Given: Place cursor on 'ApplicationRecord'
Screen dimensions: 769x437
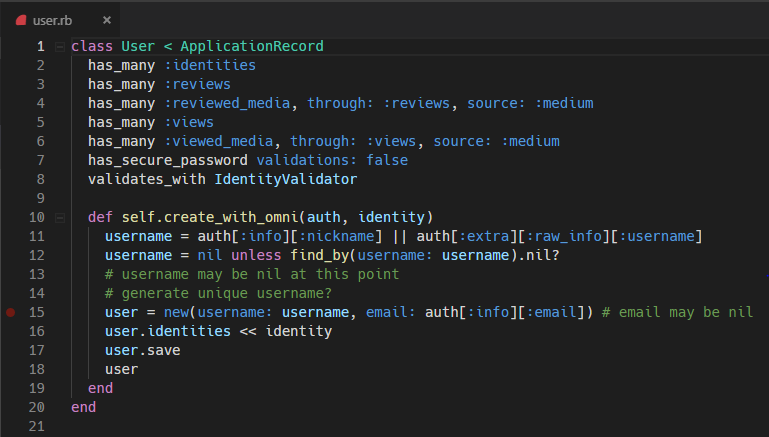Looking at the screenshot, I should tap(252, 46).
